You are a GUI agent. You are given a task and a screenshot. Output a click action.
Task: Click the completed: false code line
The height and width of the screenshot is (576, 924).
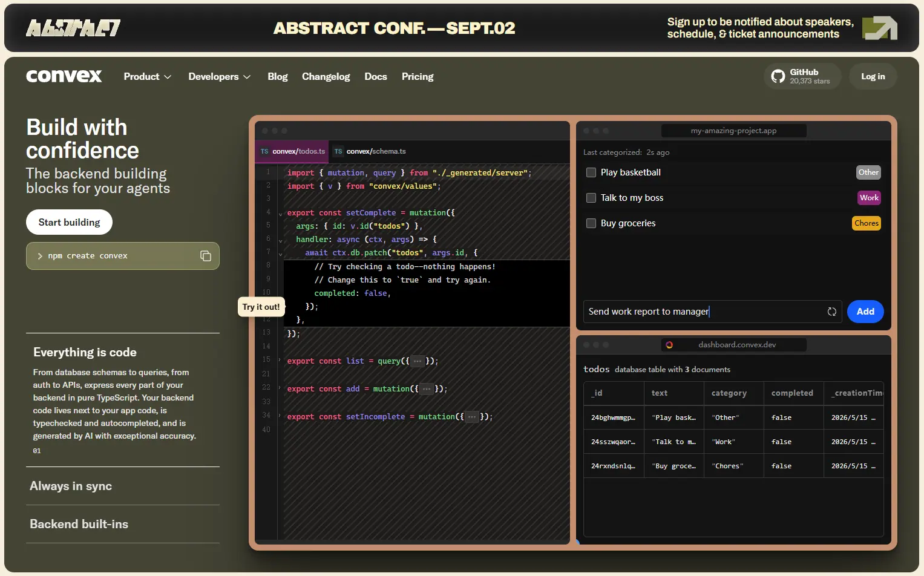353,293
